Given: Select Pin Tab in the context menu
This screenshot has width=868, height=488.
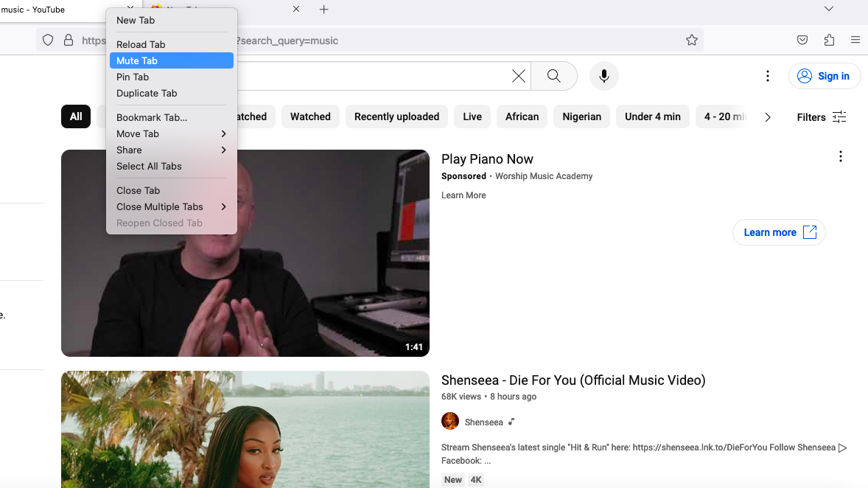Looking at the screenshot, I should tap(172, 77).
